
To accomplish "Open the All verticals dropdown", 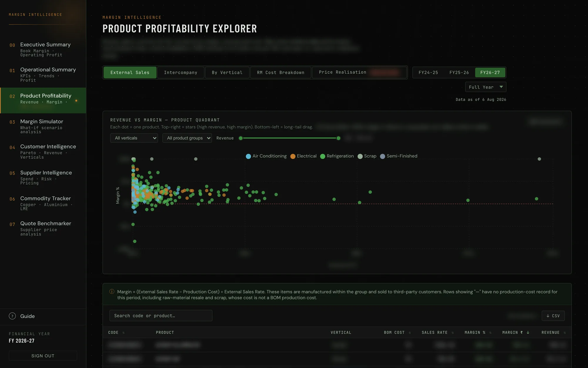I will [134, 138].
